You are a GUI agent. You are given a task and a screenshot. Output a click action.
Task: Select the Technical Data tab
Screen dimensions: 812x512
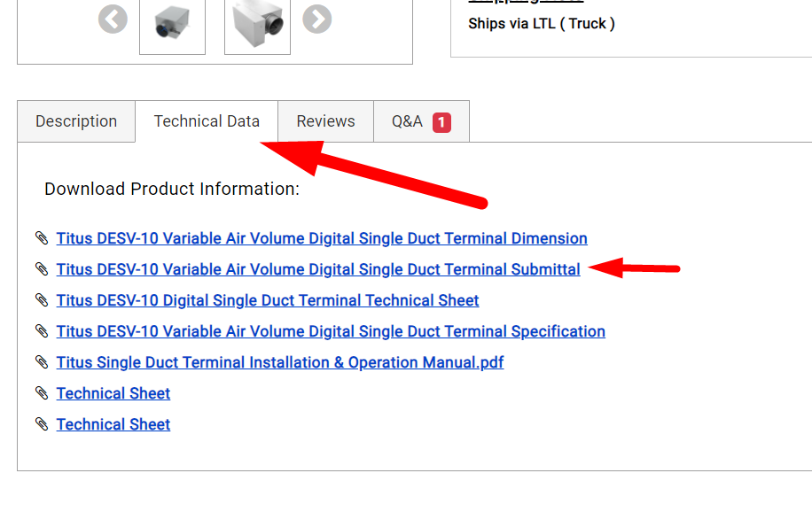(207, 121)
